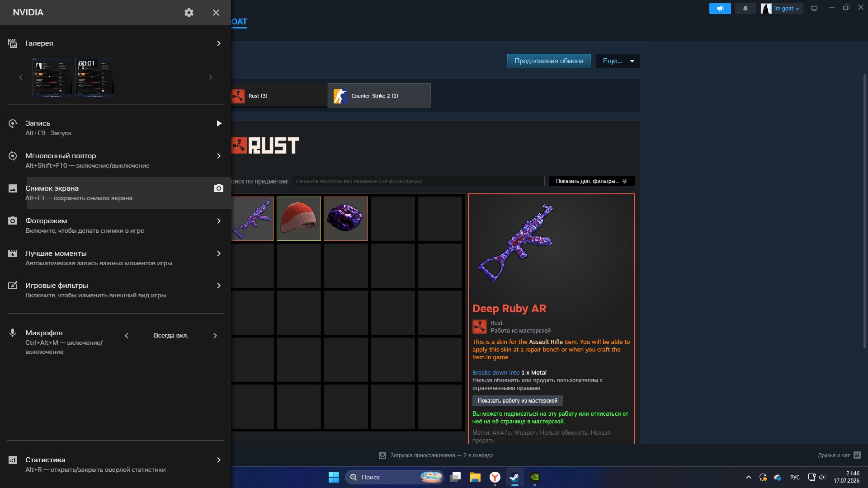868x488 pixels.
Task: Click the taskbar Поиск search box
Action: [x=395, y=477]
